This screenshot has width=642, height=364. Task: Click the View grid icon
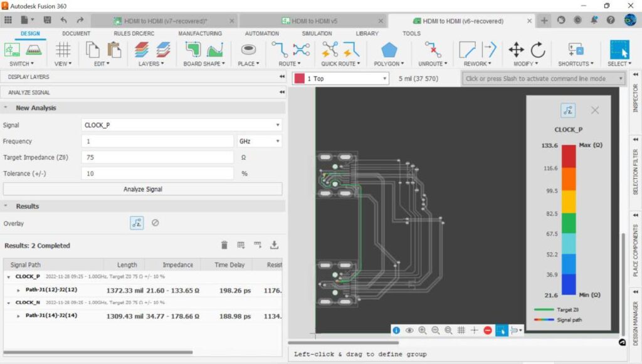tap(63, 50)
